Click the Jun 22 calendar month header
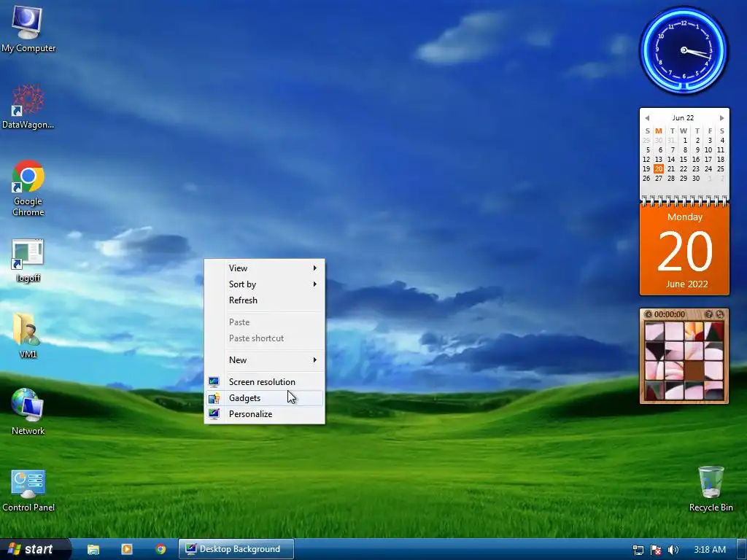Image resolution: width=747 pixels, height=560 pixels. point(683,118)
